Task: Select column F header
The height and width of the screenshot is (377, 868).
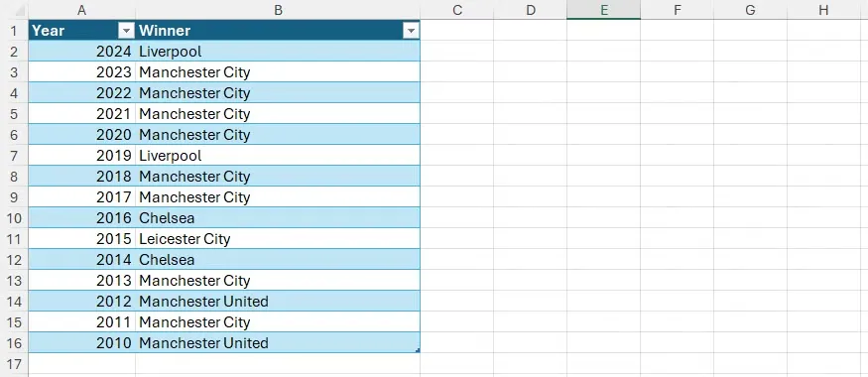Action: 677,10
